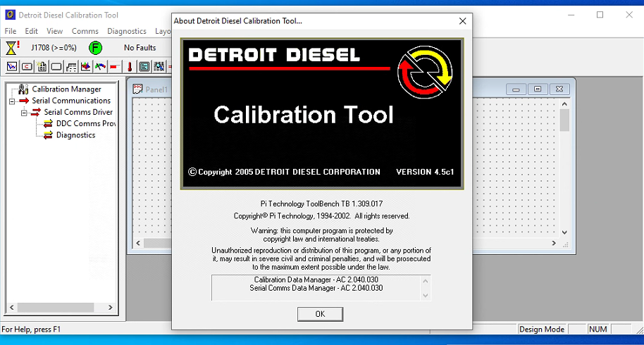This screenshot has height=345, width=644.
Task: Minimize the Detroit Diesel Calibration Tool window
Action: pyautogui.click(x=571, y=15)
